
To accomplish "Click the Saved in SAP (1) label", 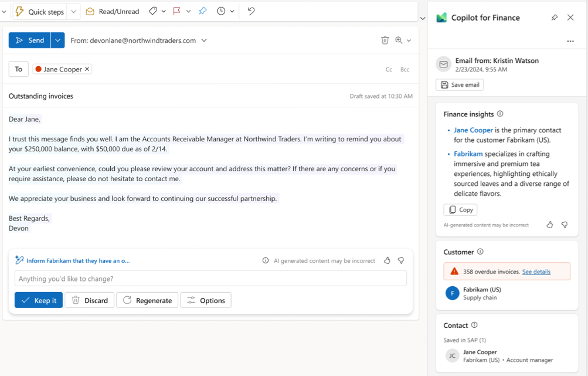I will tap(465, 340).
